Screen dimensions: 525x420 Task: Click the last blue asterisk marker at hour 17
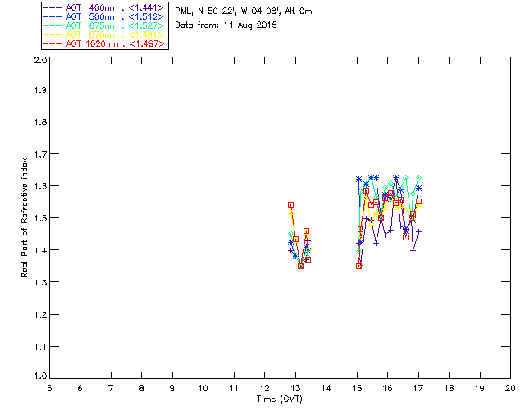(418, 189)
